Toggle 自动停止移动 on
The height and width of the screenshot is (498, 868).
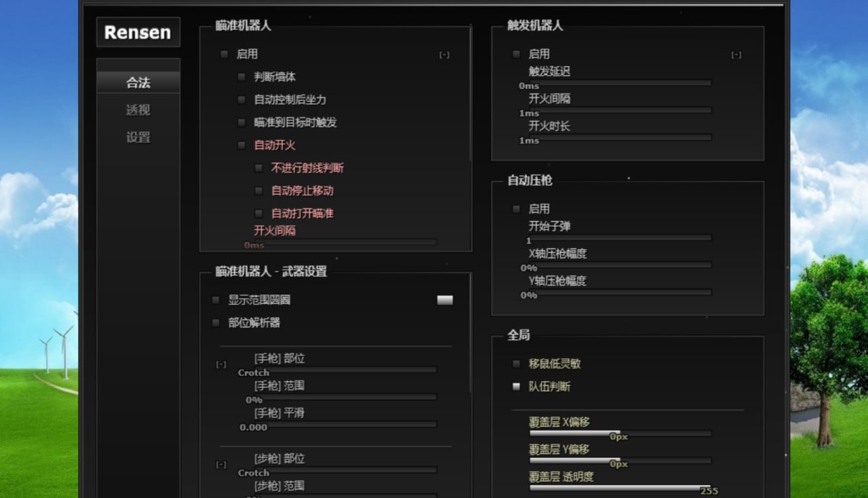[258, 191]
